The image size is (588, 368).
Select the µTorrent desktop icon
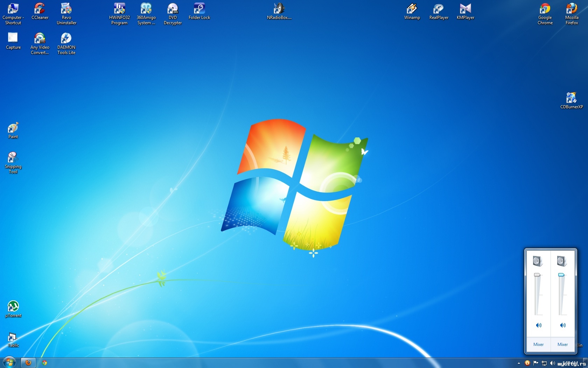tap(13, 307)
